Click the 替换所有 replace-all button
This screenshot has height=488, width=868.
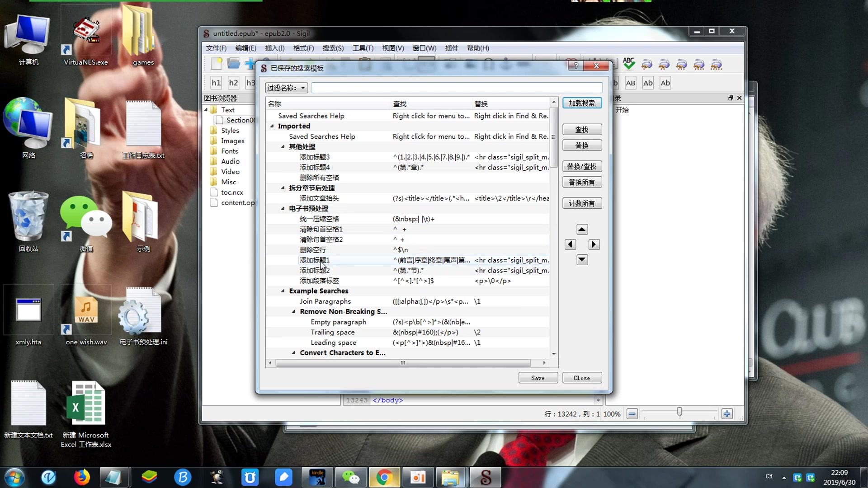pos(581,182)
